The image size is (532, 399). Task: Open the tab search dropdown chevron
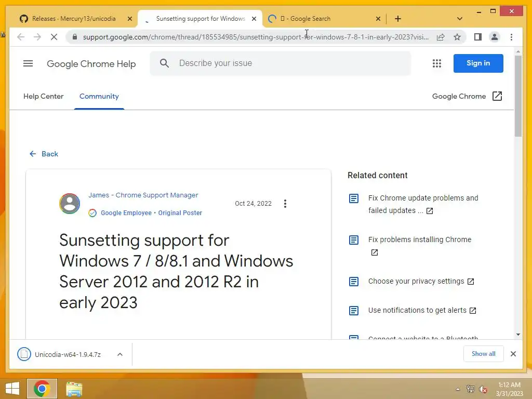click(459, 19)
